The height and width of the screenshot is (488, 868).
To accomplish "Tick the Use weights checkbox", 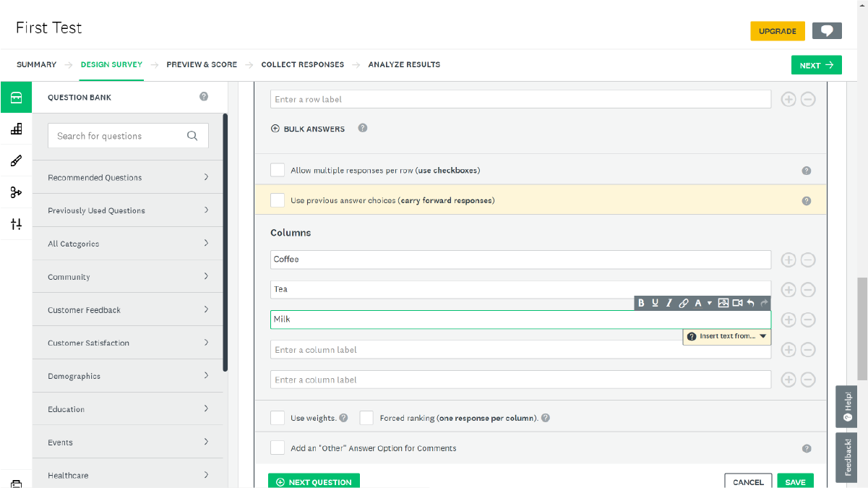I will coord(278,418).
